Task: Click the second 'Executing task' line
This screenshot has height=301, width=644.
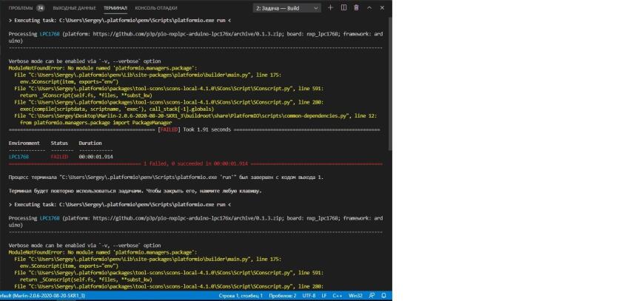Action: 119,204
